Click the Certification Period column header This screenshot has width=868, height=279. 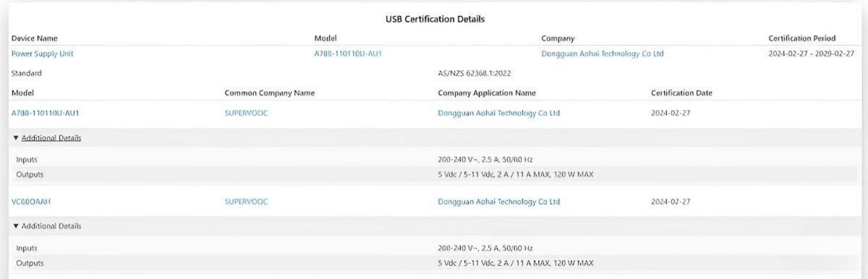click(x=801, y=38)
